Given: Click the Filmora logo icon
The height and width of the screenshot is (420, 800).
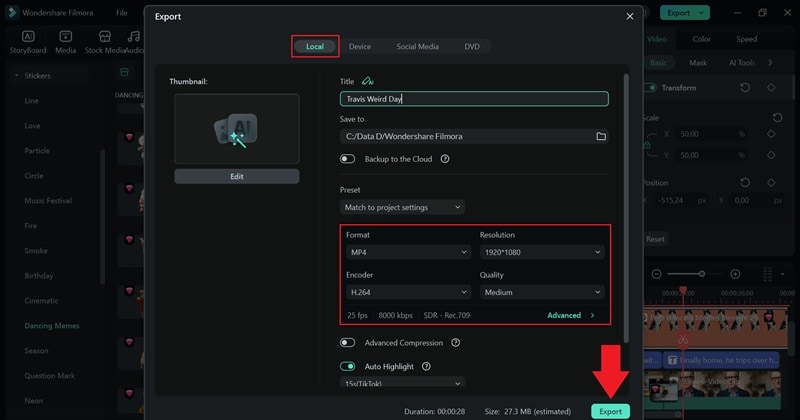Looking at the screenshot, I should point(11,12).
